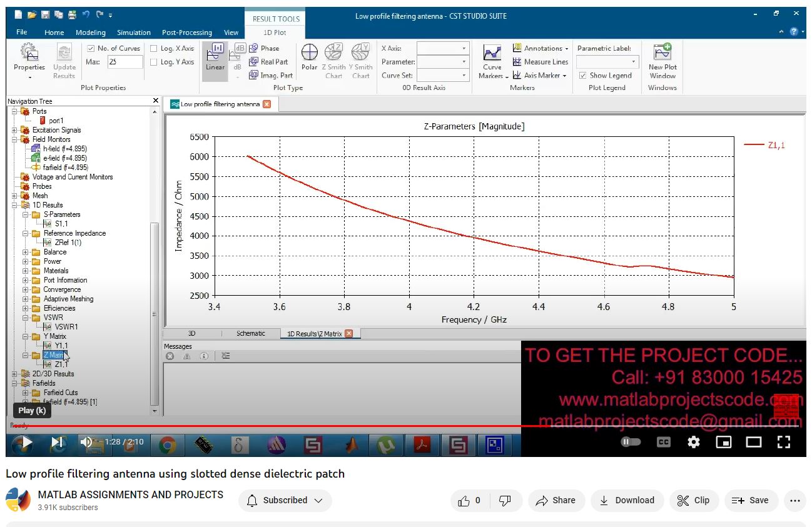
Task: Click the Polar plot icon
Action: (x=310, y=58)
